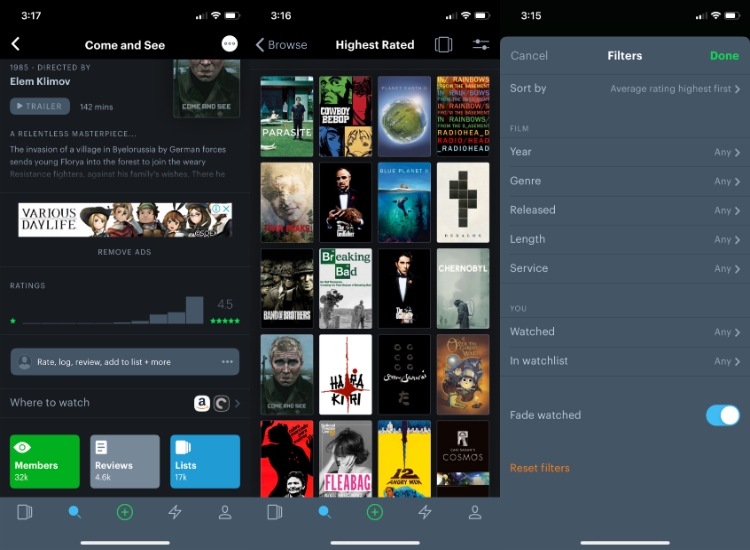Play the Come and See trailer
Image resolution: width=750 pixels, height=550 pixels.
click(40, 106)
